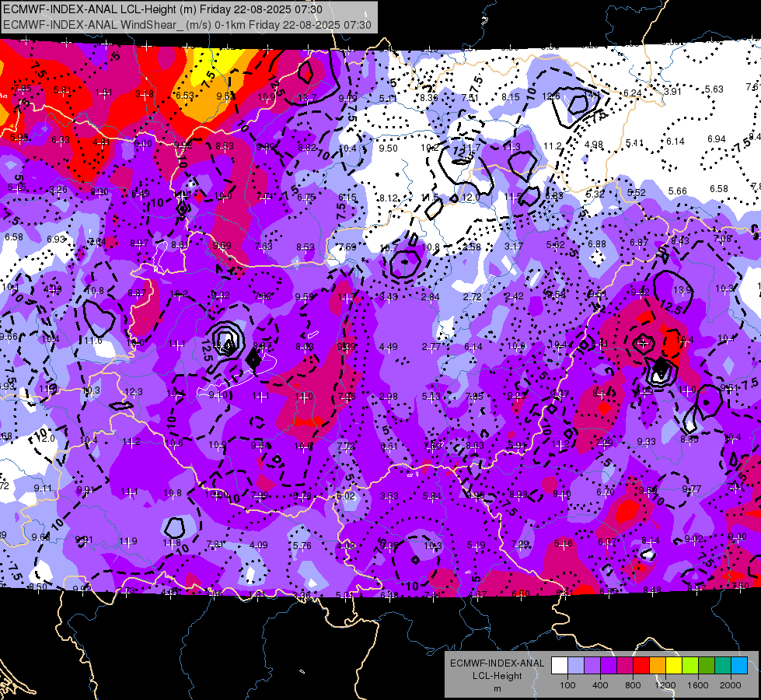This screenshot has height=700, width=761.
Task: Click the legend label '800'
Action: click(x=633, y=685)
